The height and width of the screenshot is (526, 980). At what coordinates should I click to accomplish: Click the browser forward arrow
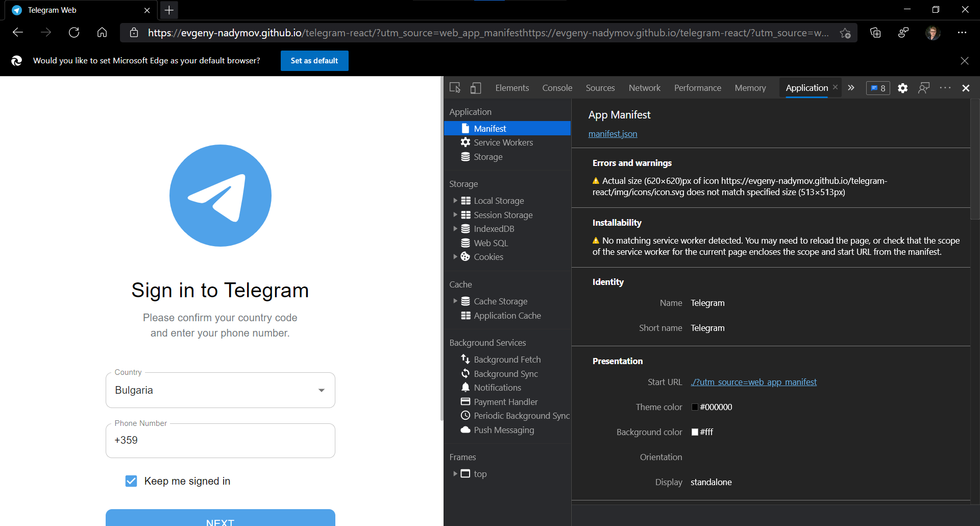[x=46, y=33]
